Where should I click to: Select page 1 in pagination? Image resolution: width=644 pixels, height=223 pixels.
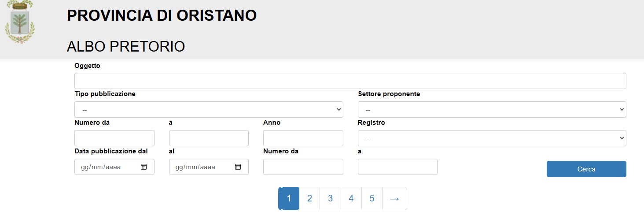[x=289, y=199]
